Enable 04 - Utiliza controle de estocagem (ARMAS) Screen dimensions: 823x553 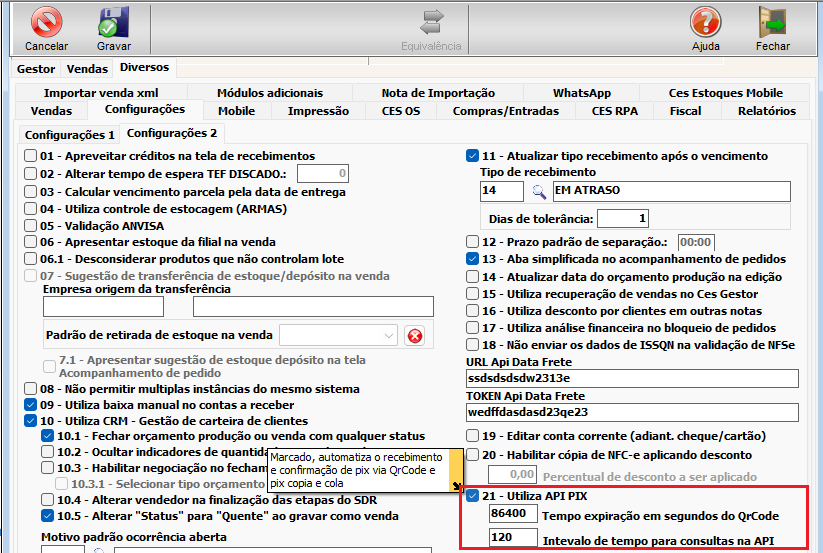pyautogui.click(x=31, y=209)
